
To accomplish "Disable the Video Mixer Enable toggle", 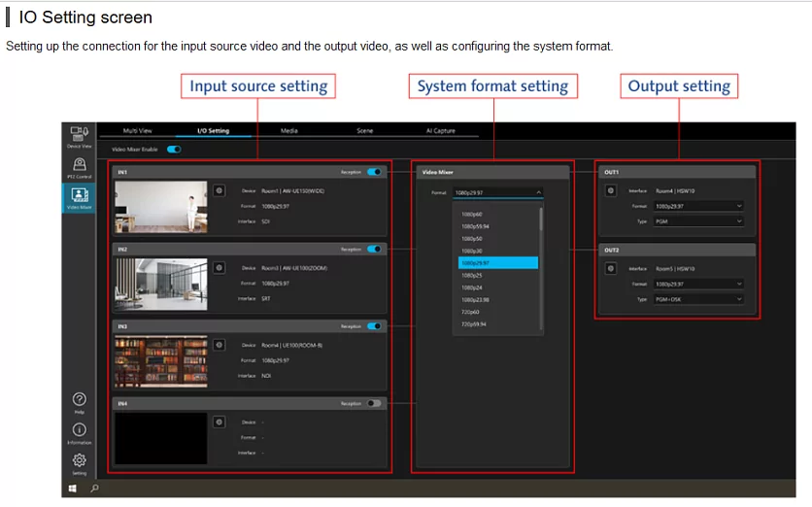I will point(174,150).
